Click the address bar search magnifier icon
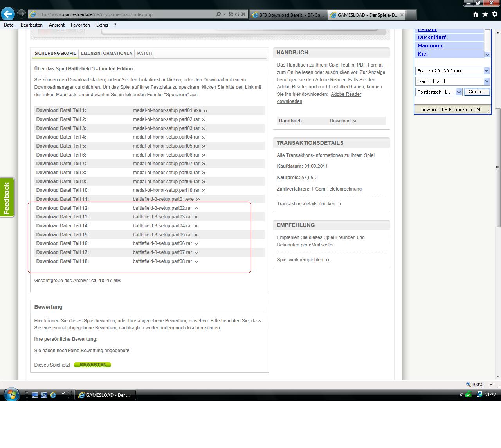Screen dimensions: 501x448 [218, 14]
